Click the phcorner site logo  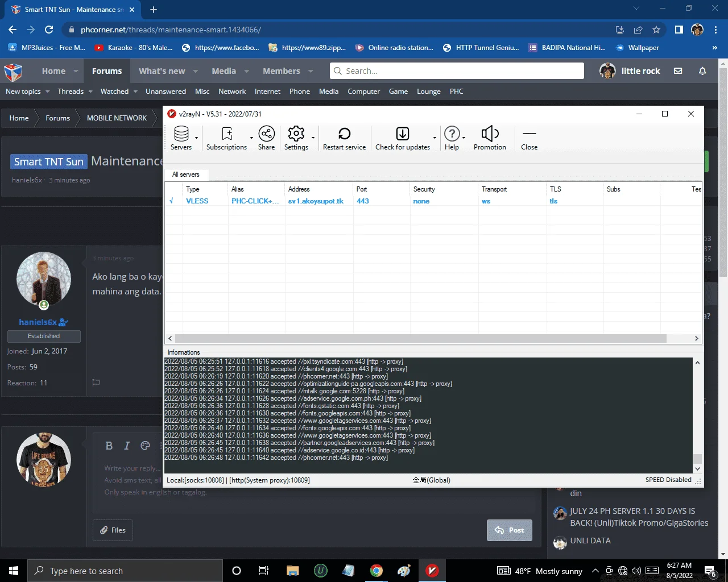13,71
